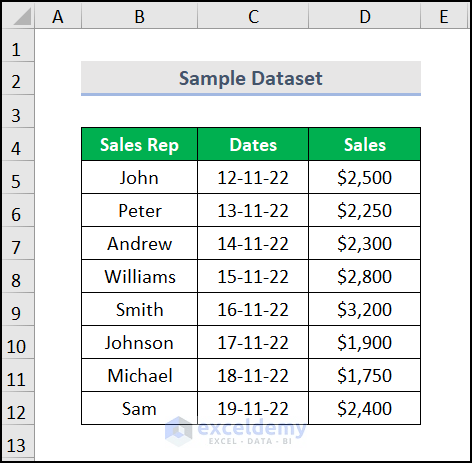Click the Sample Dataset title cell

coord(251,78)
